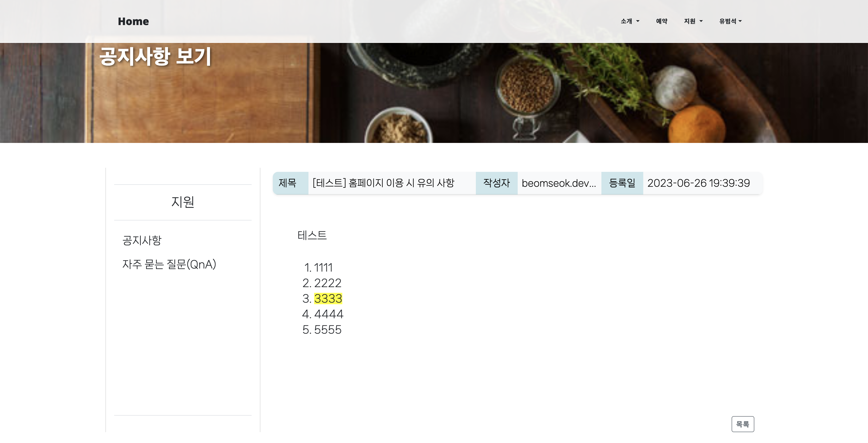Click the 작성자 label cell

click(496, 183)
